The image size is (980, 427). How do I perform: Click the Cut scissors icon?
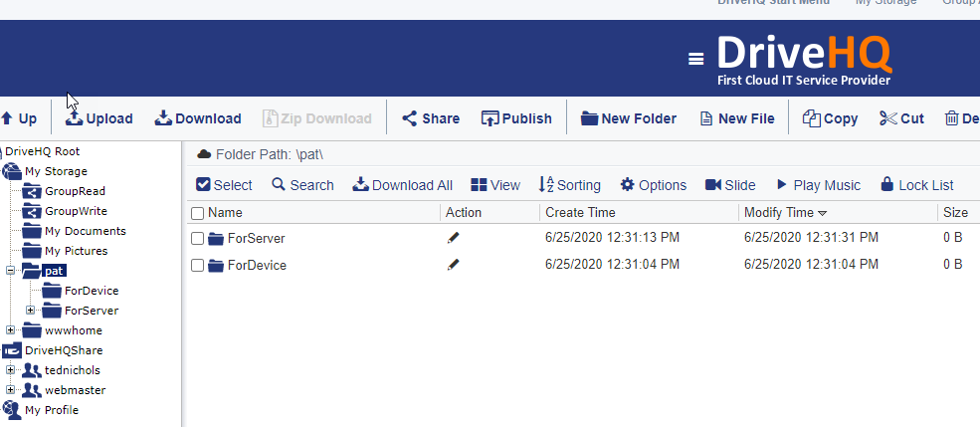888,118
